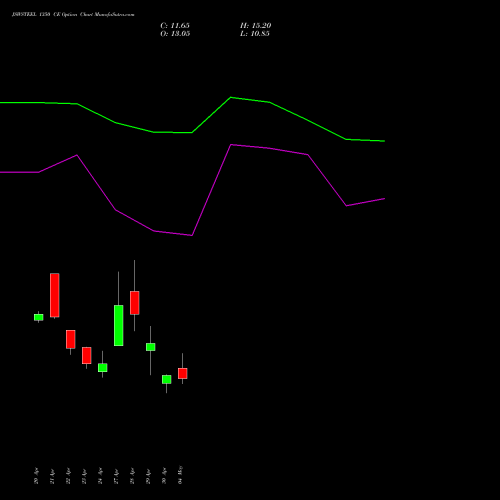Click the 20 Apr date label on axis

(x=36, y=475)
